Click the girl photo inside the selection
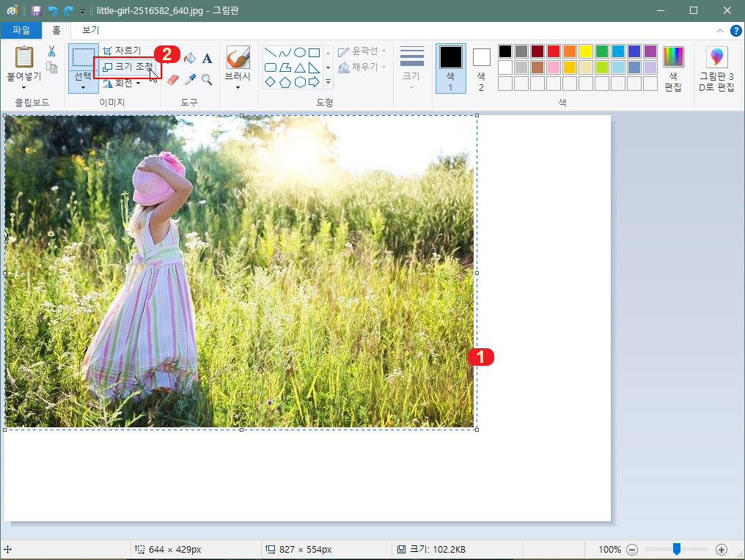This screenshot has width=745, height=560. click(241, 272)
